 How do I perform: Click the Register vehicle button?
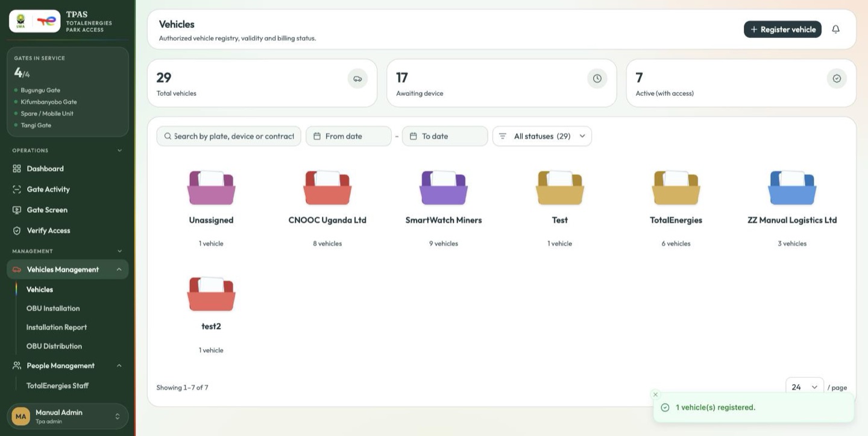coord(782,29)
